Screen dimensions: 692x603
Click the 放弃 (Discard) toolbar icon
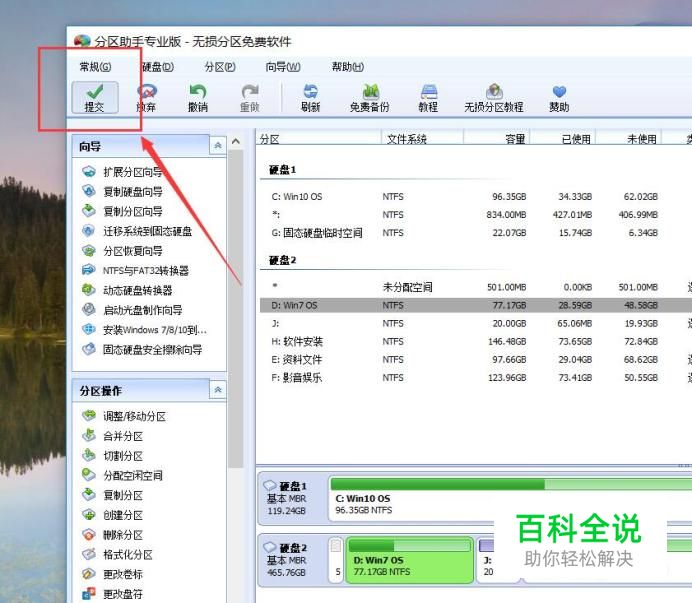coord(147,92)
